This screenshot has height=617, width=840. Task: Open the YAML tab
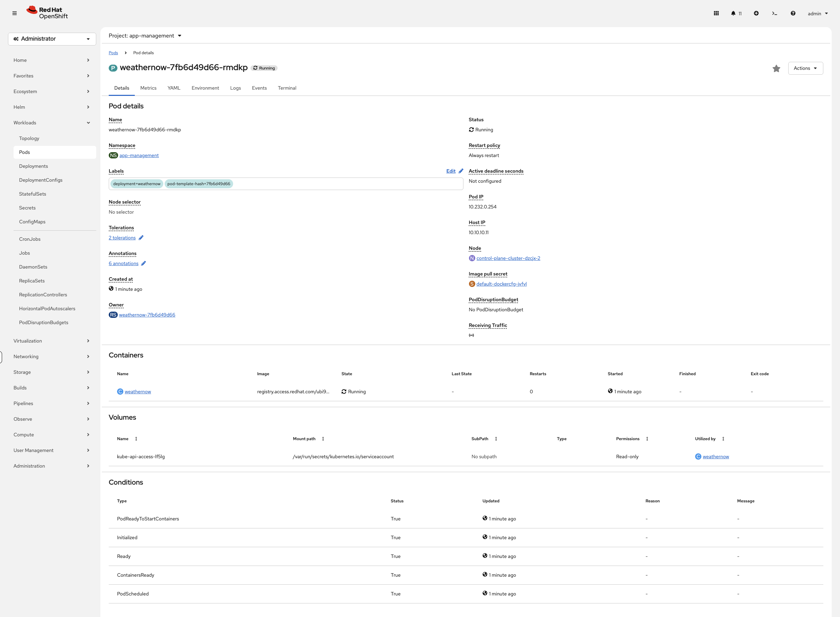174,88
